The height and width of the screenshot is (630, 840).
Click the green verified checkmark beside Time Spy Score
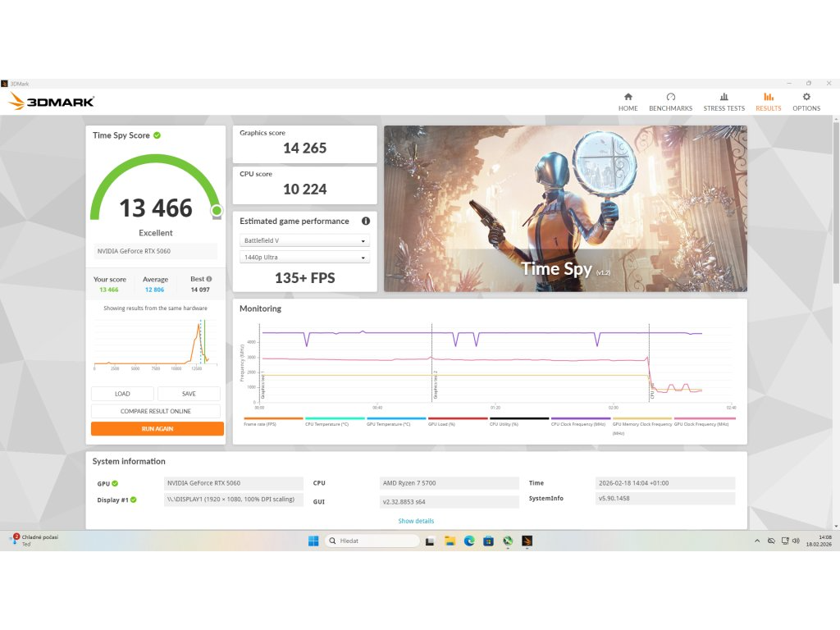pyautogui.click(x=157, y=135)
